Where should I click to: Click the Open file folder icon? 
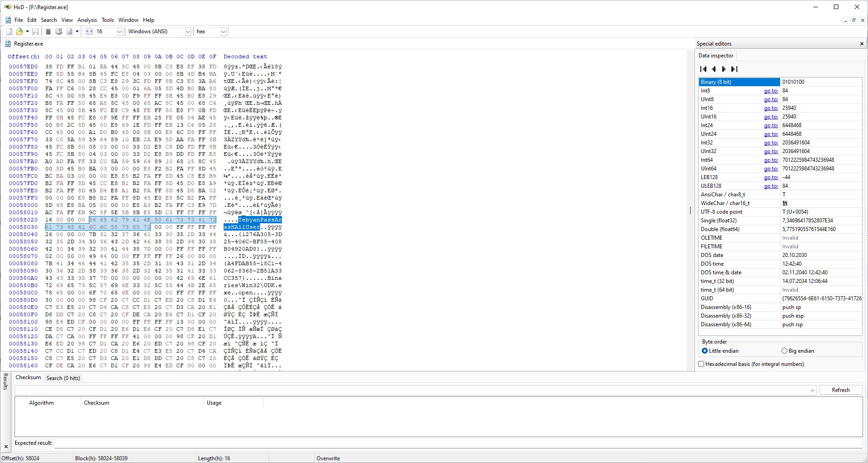pyautogui.click(x=19, y=31)
